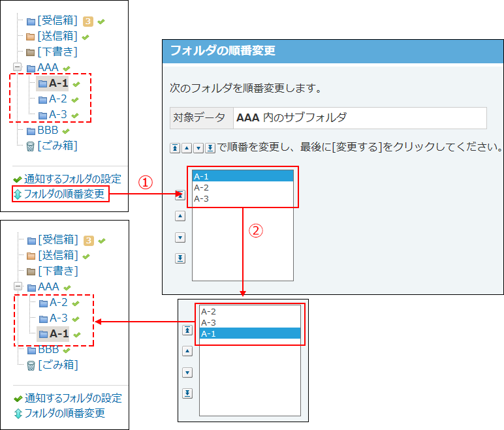This screenshot has height=430, width=504.
Task: Click the AAA 内のサブフォルダ target data field
Action: point(360,118)
